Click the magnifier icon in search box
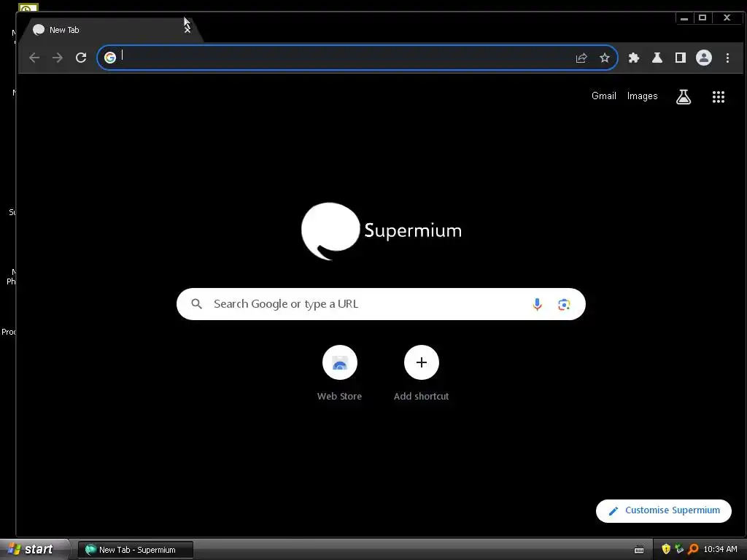This screenshot has width=747, height=560. coord(196,304)
